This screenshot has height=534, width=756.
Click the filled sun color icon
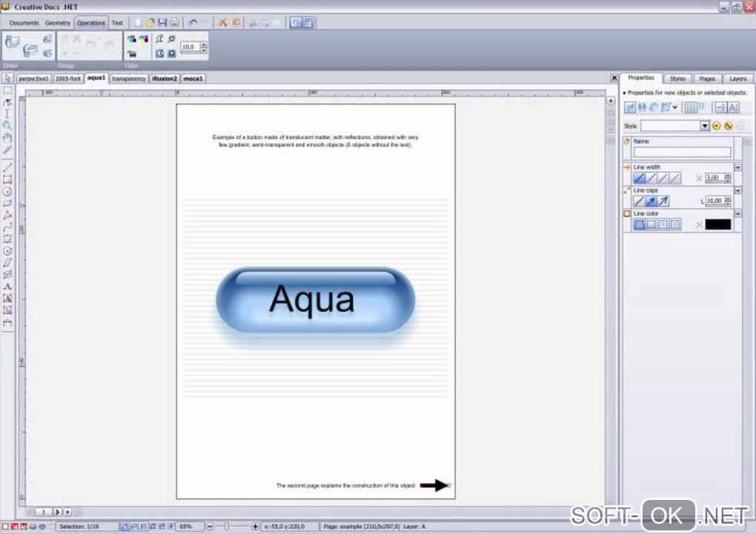tap(172, 53)
